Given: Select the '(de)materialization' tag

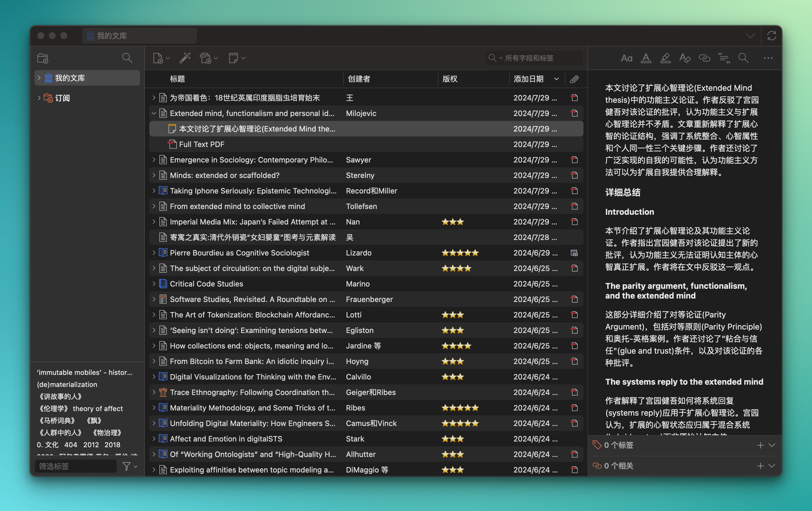Looking at the screenshot, I should pyautogui.click(x=67, y=384).
